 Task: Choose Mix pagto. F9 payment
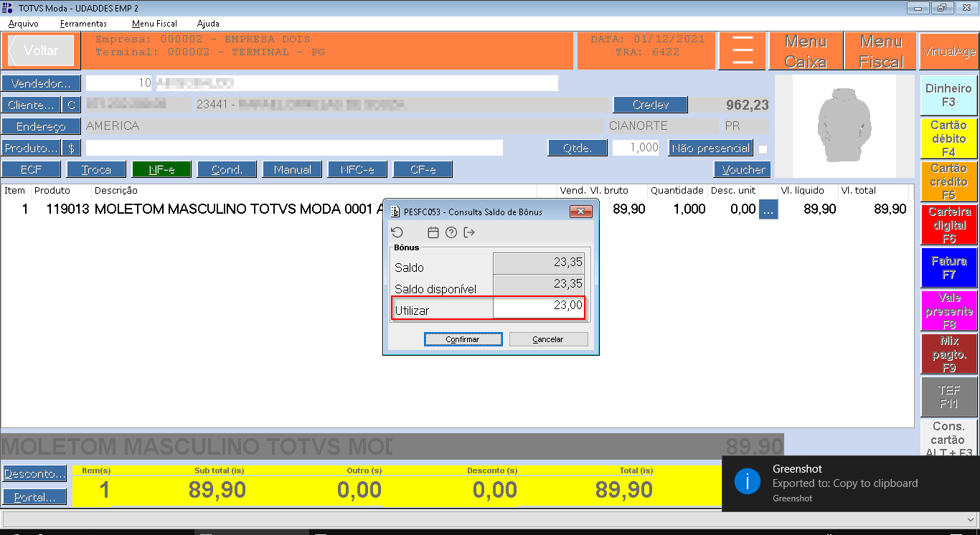[x=948, y=354]
